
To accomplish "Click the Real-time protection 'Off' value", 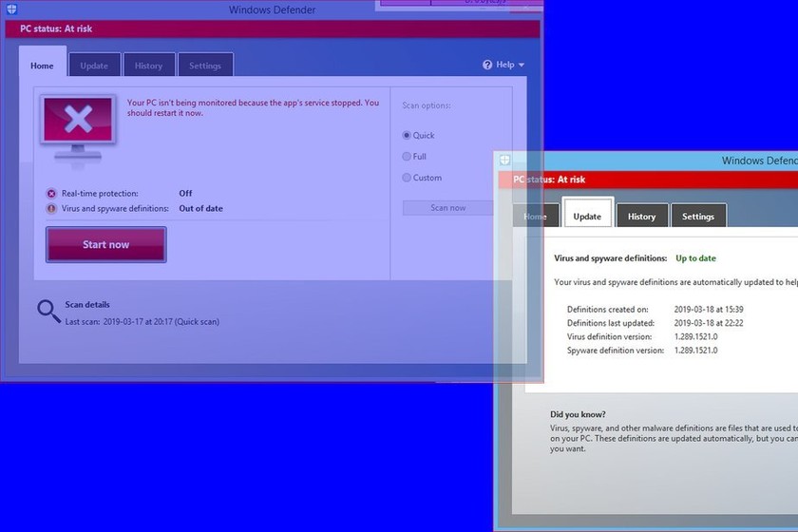I will coord(185,194).
